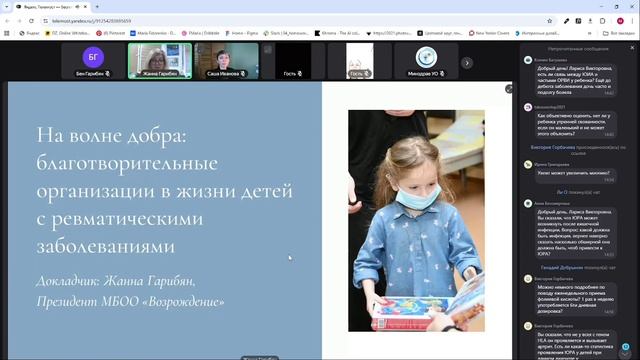Click the browser forward arrow
Screen dimensions: 640x360
19,21
